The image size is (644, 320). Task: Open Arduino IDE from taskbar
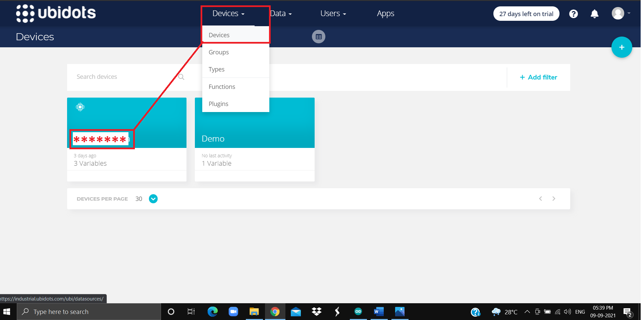[x=358, y=312]
